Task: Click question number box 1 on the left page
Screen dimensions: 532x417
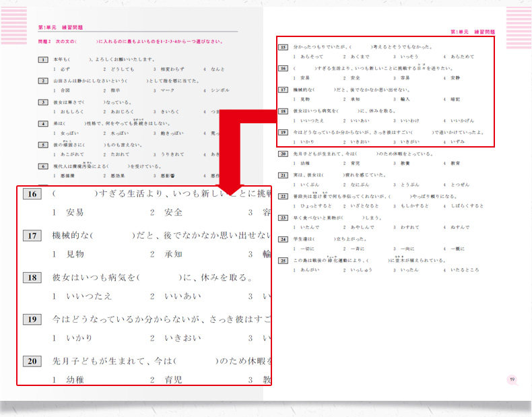Action: tap(43, 59)
